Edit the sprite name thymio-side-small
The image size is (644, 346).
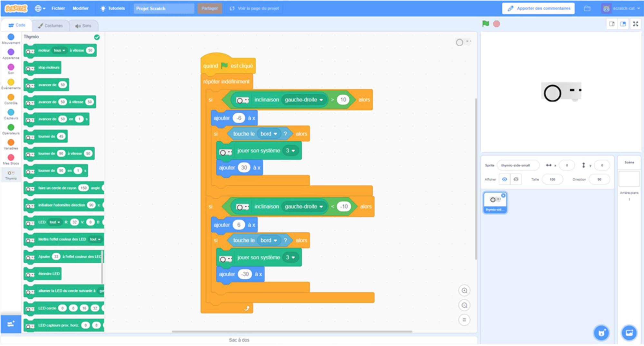[518, 165]
